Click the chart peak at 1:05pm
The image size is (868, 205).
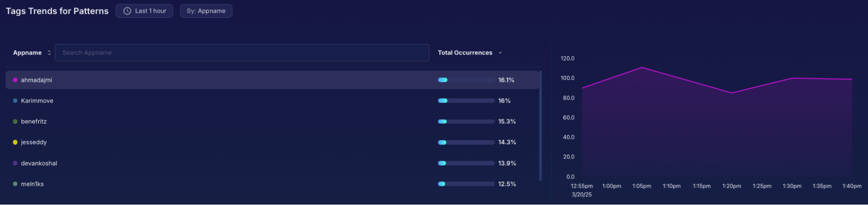click(642, 68)
